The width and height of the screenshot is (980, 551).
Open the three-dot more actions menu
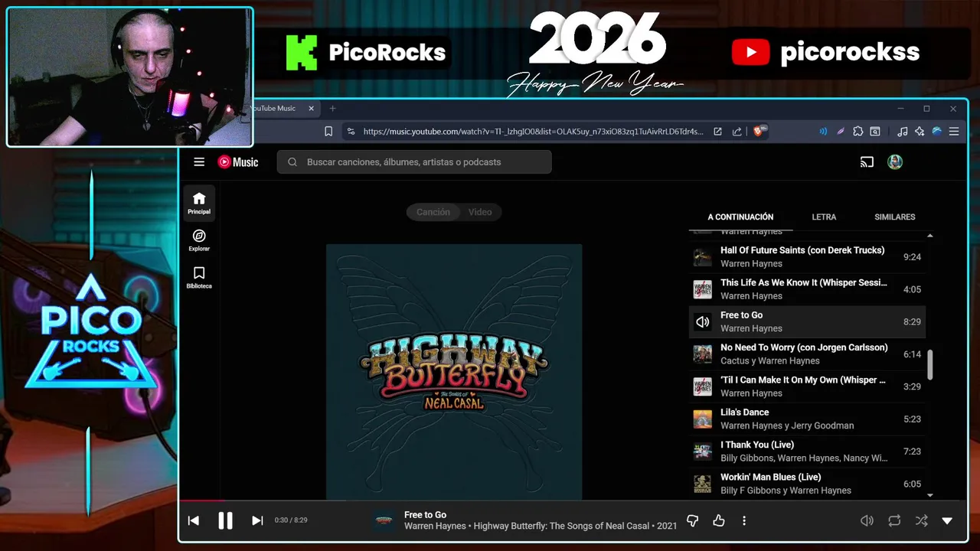(x=744, y=520)
